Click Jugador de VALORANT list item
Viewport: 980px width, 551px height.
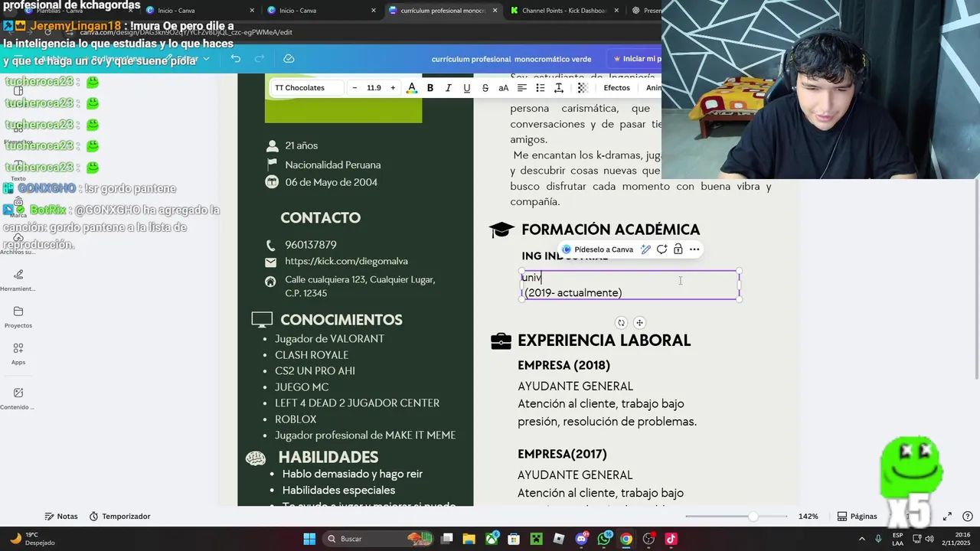(329, 339)
